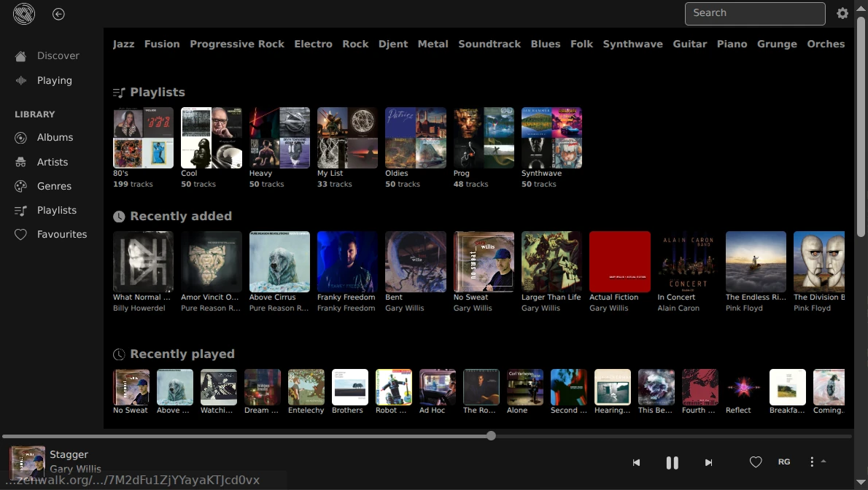Pause the current song
The width and height of the screenshot is (868, 490).
pyautogui.click(x=673, y=462)
